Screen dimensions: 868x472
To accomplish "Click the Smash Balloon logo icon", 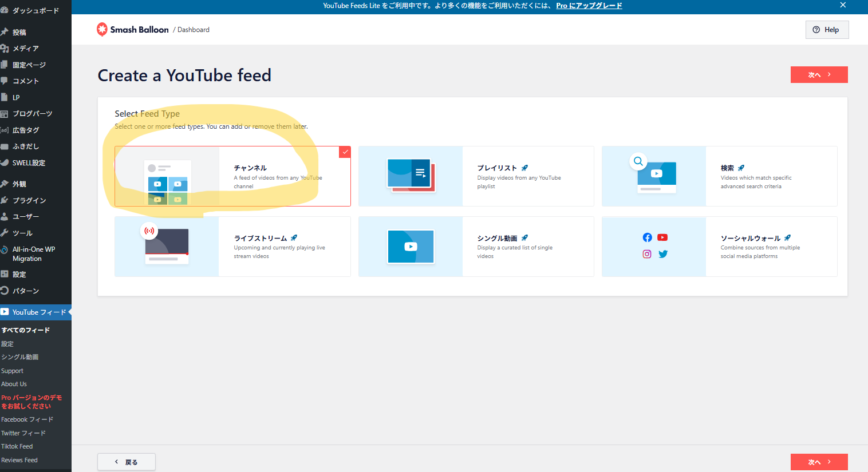I will tap(102, 29).
